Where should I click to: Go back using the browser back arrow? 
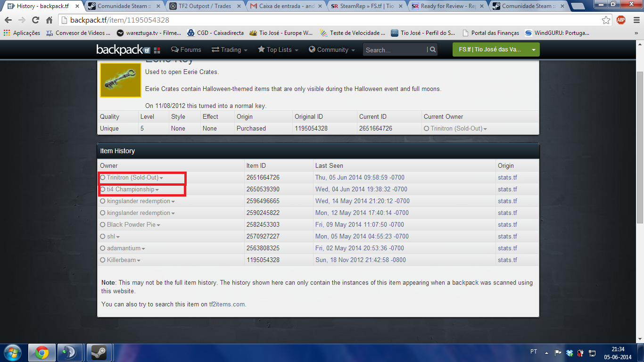[x=8, y=20]
